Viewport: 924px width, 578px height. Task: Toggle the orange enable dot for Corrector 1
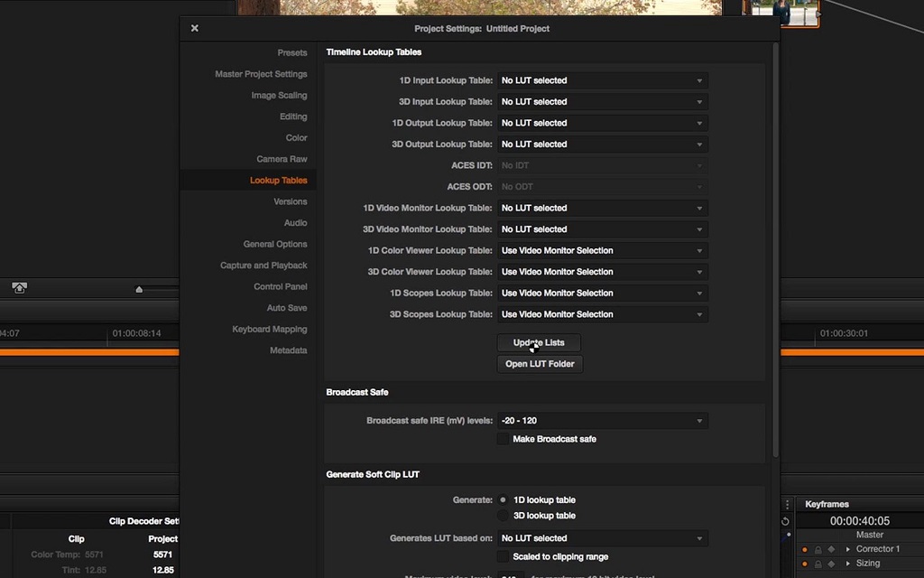coord(804,549)
